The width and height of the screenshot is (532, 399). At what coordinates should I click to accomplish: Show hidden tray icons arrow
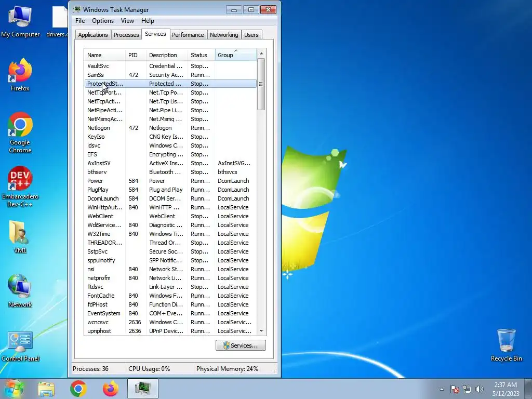click(x=442, y=389)
